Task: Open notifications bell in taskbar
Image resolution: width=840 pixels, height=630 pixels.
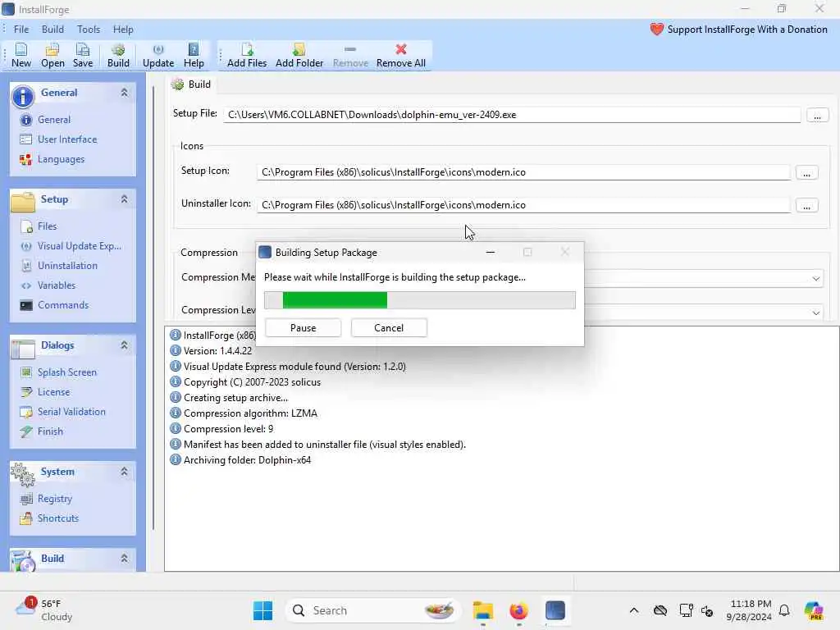Action: (784, 610)
